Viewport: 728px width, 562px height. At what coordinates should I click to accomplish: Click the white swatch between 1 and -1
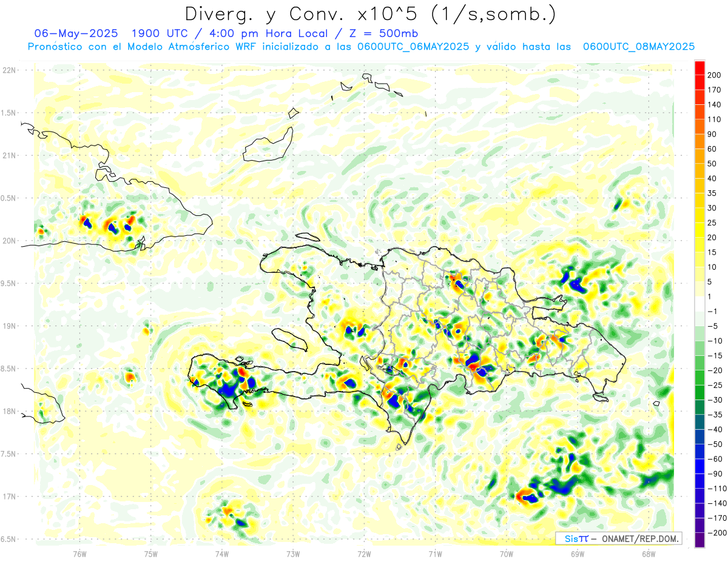coord(699,304)
